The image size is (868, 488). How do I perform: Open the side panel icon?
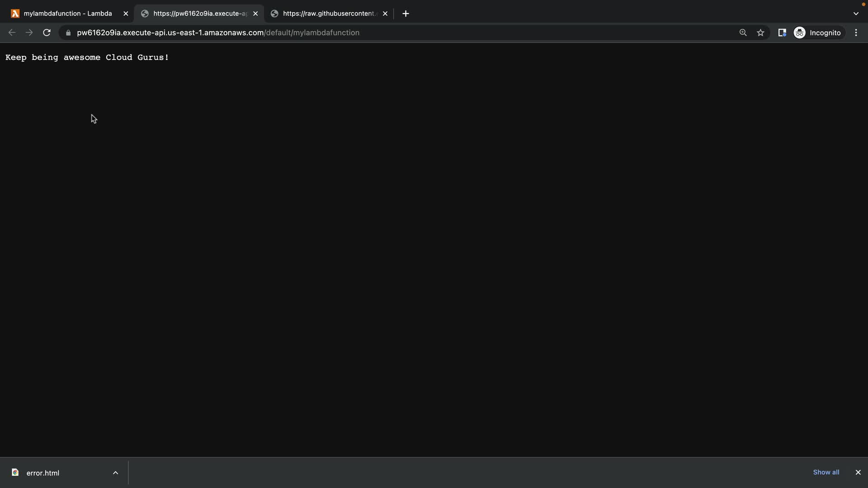coord(782,33)
